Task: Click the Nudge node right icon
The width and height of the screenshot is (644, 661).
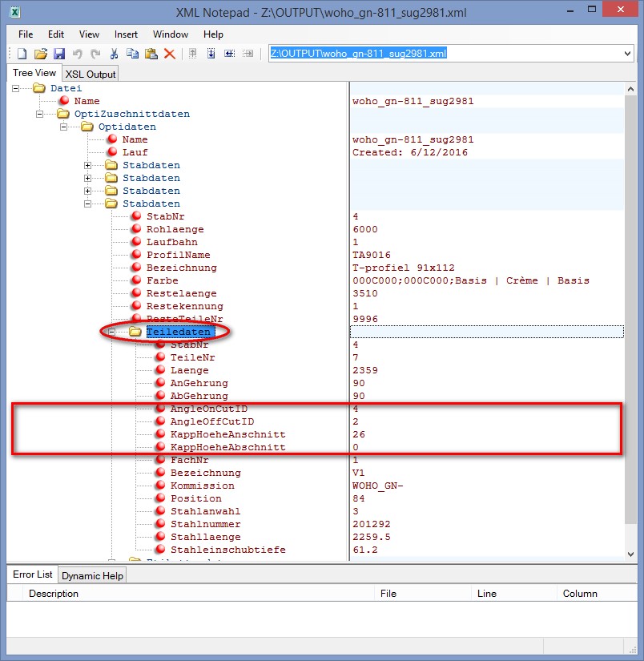Action: (248, 54)
